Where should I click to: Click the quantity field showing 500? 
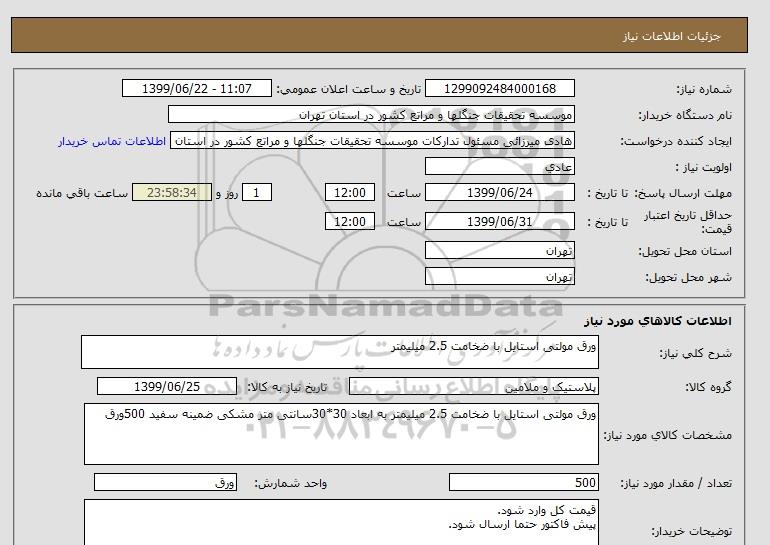pyautogui.click(x=523, y=482)
